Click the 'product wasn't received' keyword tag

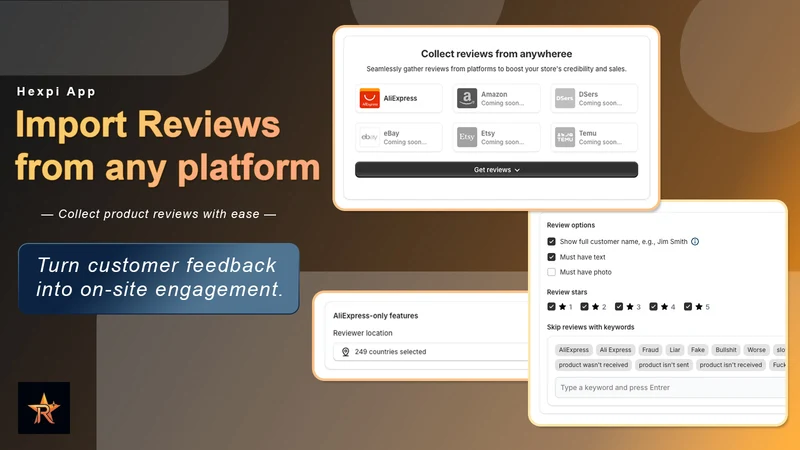click(x=593, y=365)
